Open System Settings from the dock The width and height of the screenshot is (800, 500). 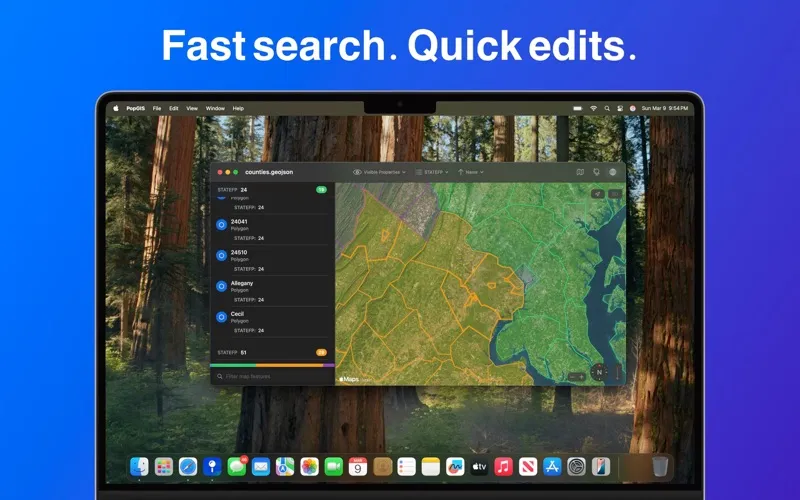click(x=577, y=466)
